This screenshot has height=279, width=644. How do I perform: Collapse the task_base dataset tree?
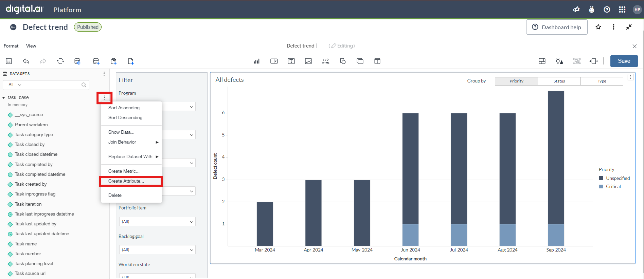pyautogui.click(x=4, y=97)
